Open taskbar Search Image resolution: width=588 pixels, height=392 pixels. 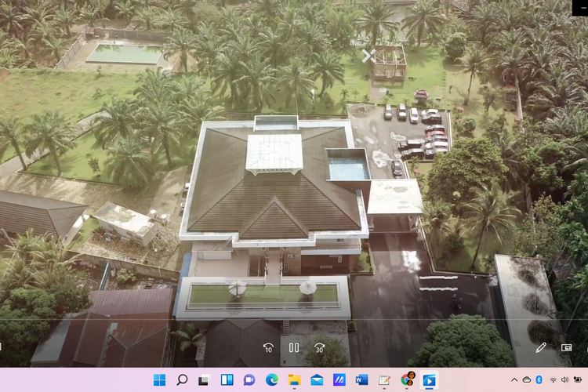coord(182,380)
